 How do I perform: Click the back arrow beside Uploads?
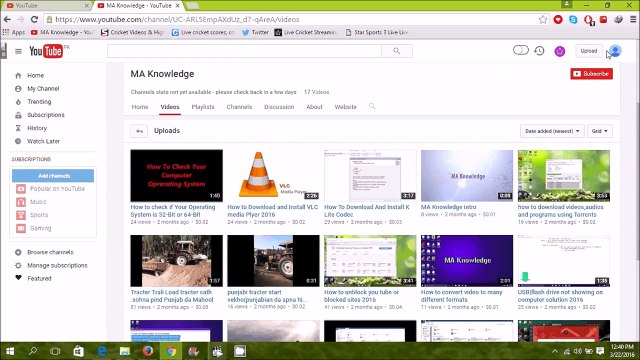pyautogui.click(x=139, y=131)
